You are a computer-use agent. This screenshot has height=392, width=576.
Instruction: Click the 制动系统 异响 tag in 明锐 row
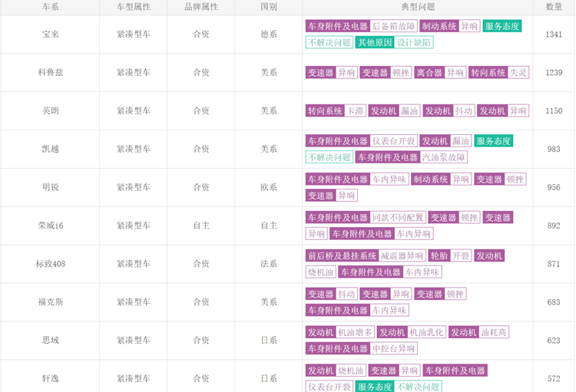[441, 179]
